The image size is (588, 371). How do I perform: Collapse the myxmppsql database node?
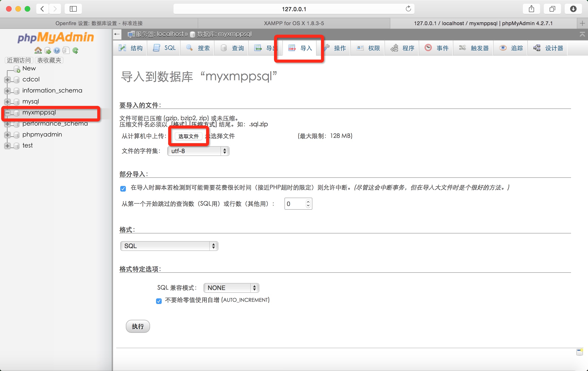(x=7, y=113)
